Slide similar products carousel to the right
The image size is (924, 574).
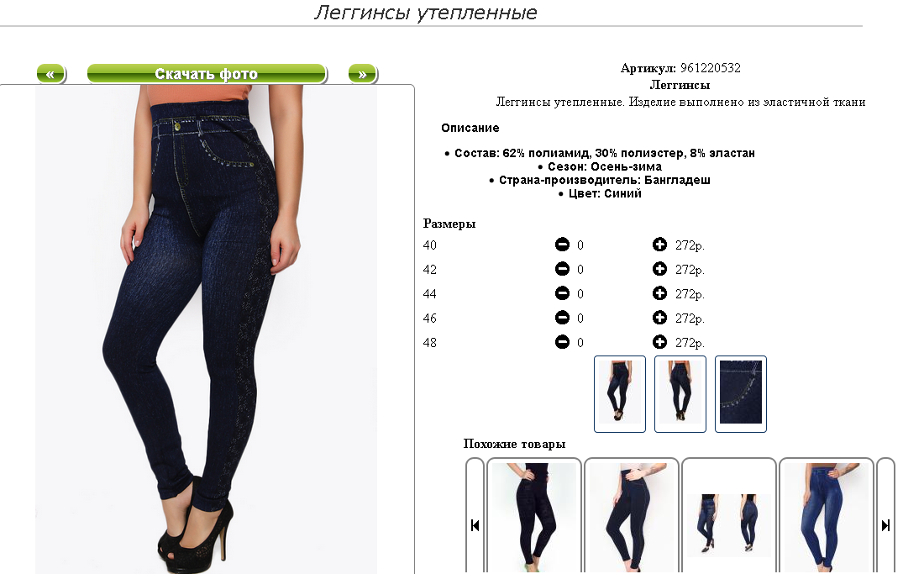coord(885,524)
